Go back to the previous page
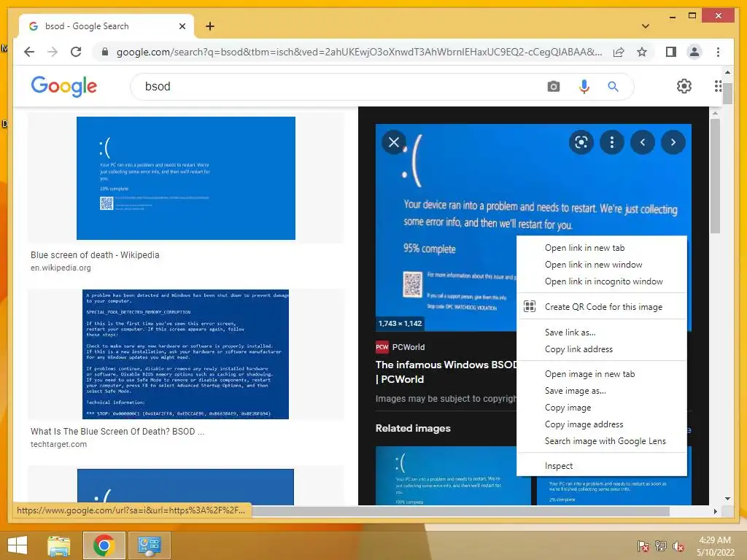The width and height of the screenshot is (747, 560). click(x=29, y=52)
